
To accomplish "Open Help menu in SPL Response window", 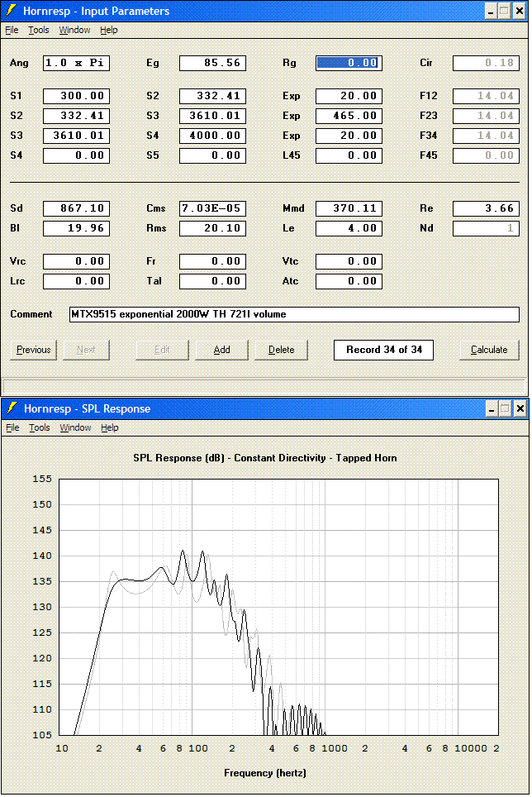I will [110, 427].
